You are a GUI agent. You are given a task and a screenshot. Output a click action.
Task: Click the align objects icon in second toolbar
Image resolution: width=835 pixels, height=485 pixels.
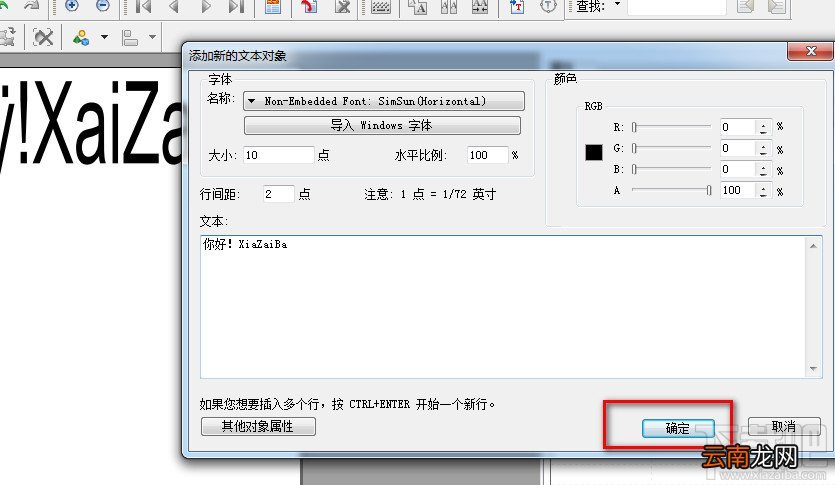point(129,38)
